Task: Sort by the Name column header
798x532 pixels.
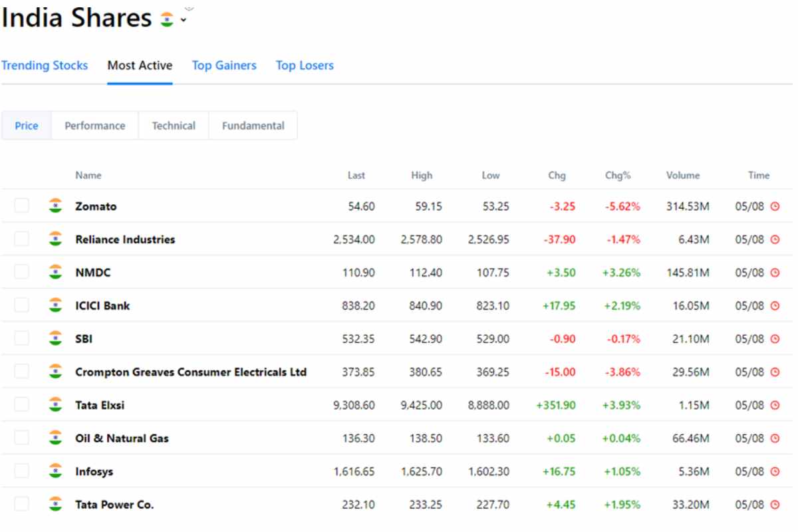Action: click(88, 176)
